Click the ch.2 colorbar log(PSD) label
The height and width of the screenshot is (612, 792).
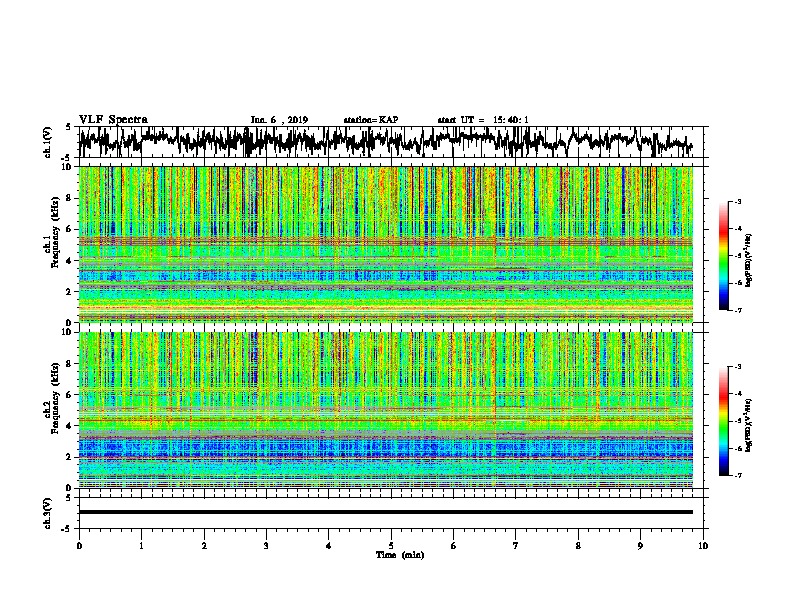click(x=748, y=425)
